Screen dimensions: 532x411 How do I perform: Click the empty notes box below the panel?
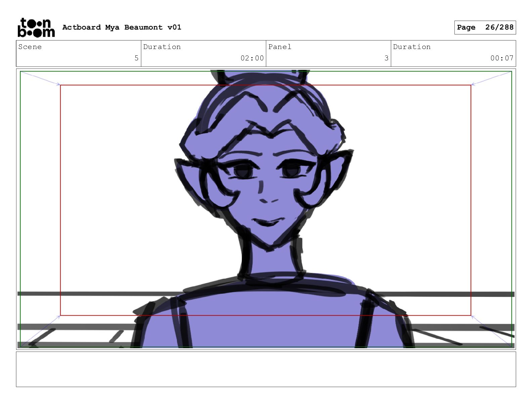pos(266,369)
